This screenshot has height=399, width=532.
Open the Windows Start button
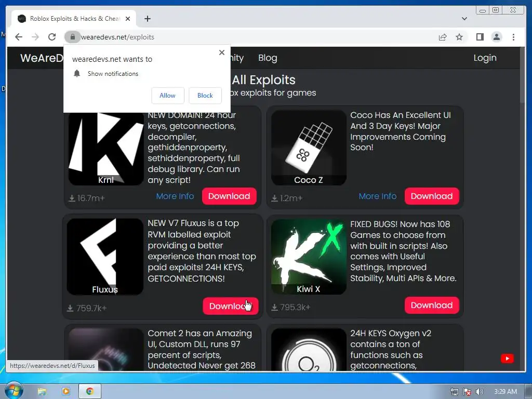(x=13, y=391)
